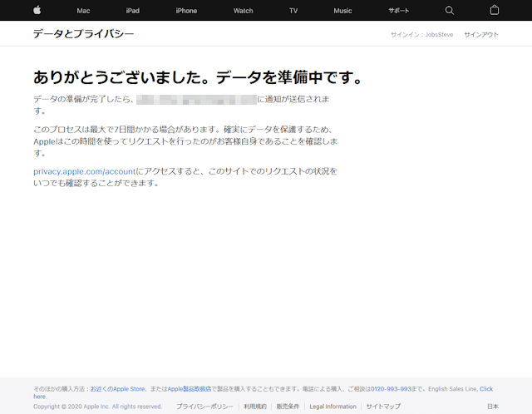Open the Music navigation item
The image size is (532, 414).
tap(342, 11)
